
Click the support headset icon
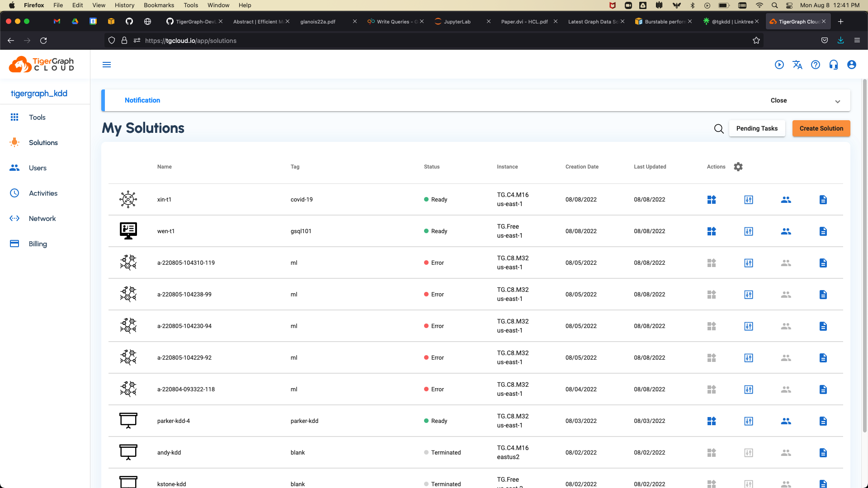click(834, 65)
